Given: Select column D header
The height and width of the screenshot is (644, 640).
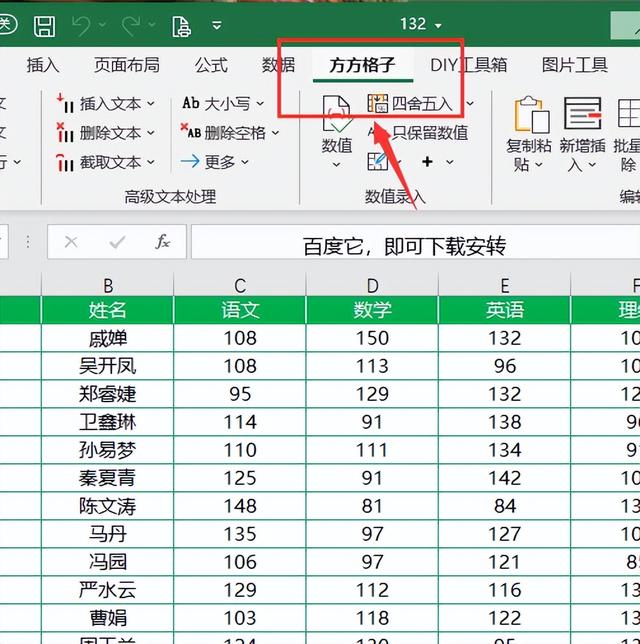Looking at the screenshot, I should point(372,285).
